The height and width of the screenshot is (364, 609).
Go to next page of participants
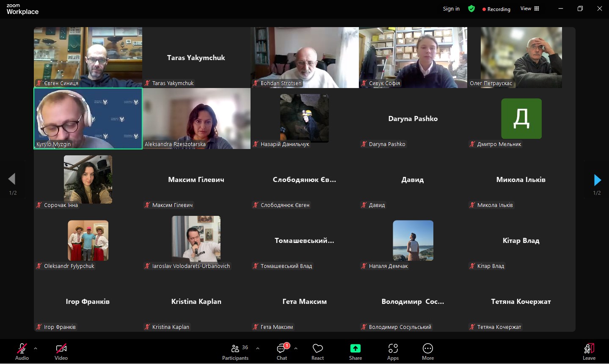[597, 180]
